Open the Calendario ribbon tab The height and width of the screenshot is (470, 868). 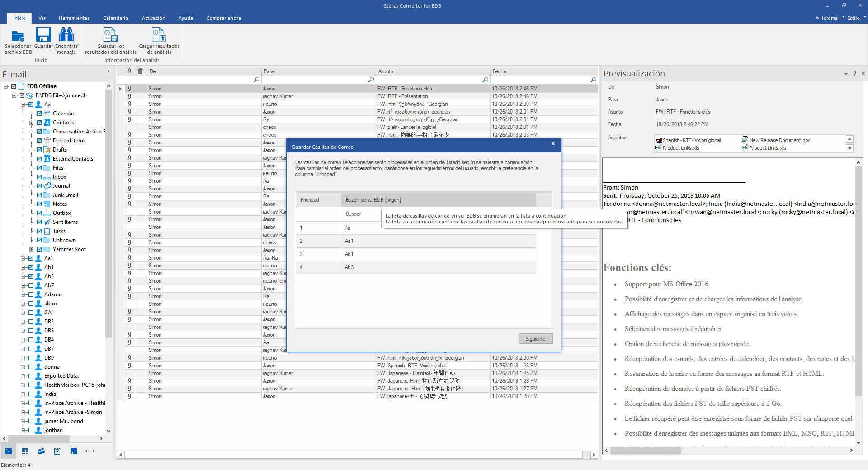116,18
